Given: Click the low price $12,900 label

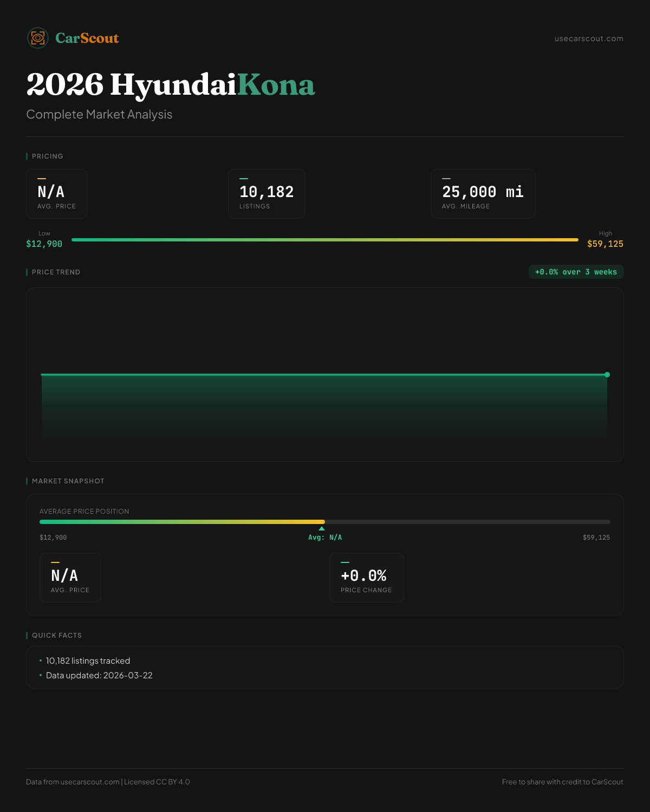Looking at the screenshot, I should tap(44, 244).
